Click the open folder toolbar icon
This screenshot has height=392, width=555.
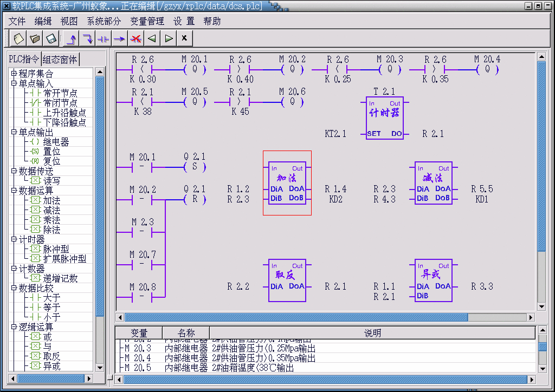[x=35, y=38]
